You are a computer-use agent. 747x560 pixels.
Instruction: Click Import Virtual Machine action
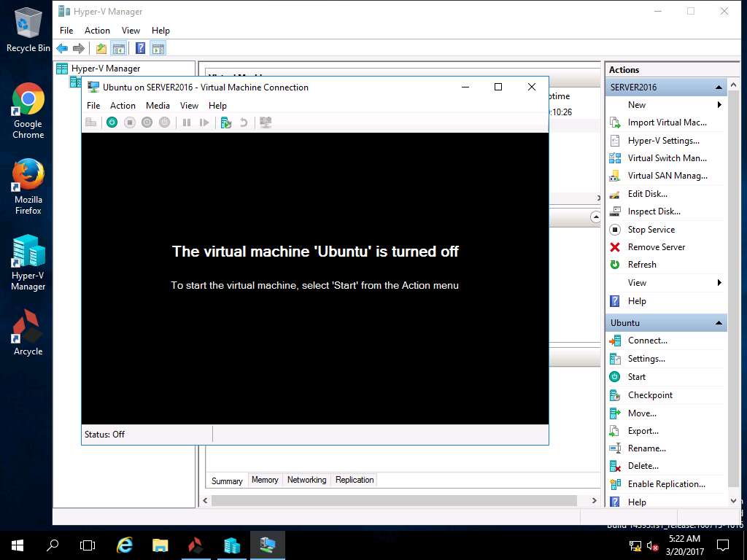click(x=667, y=122)
